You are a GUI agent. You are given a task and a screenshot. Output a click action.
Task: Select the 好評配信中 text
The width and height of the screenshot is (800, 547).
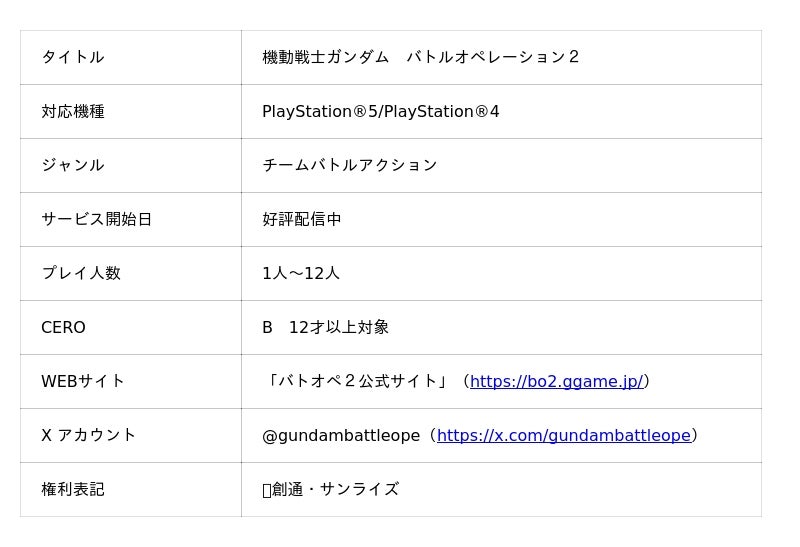coord(301,219)
